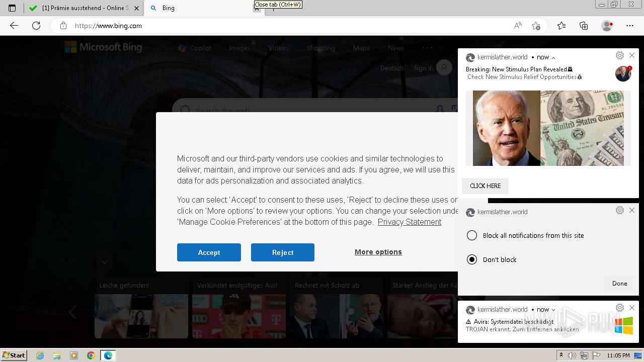This screenshot has height=362, width=644.
Task: Expand the Avira notification chevron
Action: click(x=553, y=310)
